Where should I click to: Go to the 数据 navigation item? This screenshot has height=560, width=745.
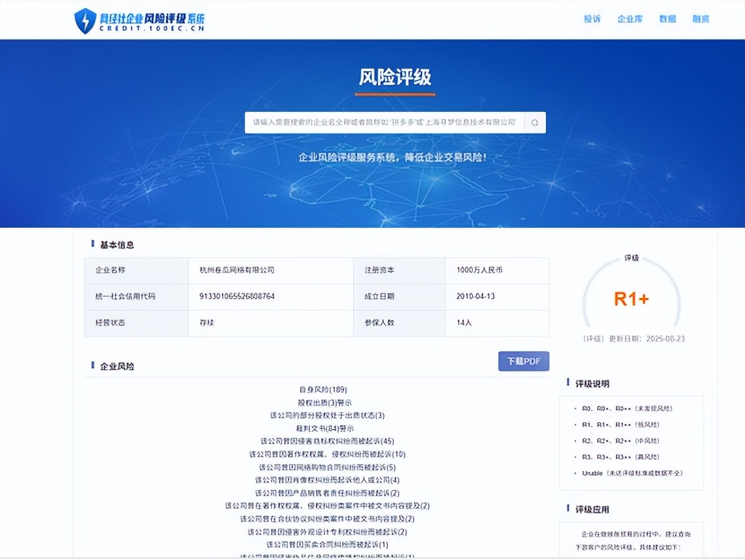[x=668, y=19]
